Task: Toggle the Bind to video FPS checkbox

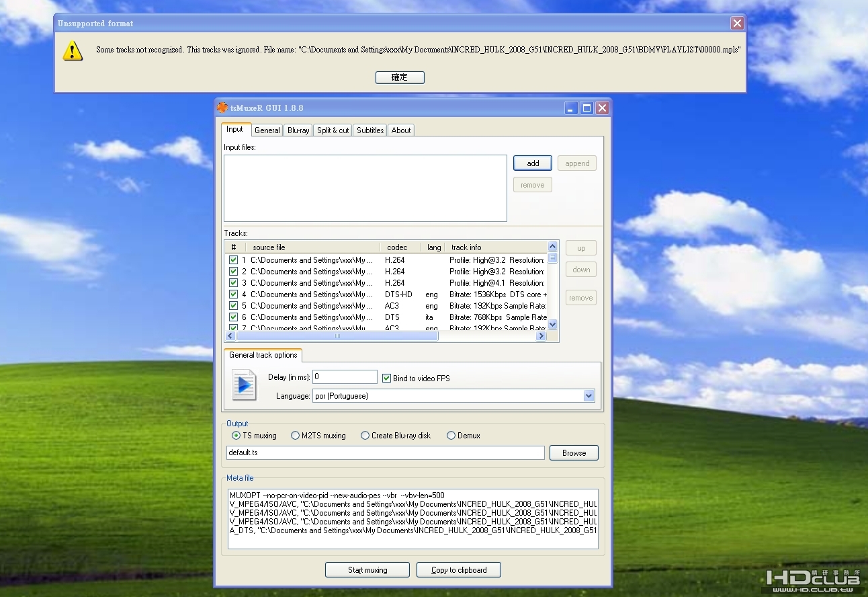Action: 386,379
